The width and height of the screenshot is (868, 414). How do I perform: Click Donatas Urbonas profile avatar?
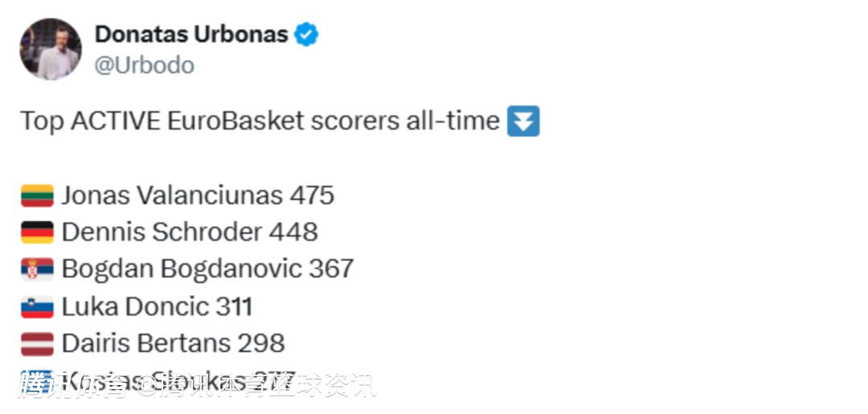(x=51, y=49)
